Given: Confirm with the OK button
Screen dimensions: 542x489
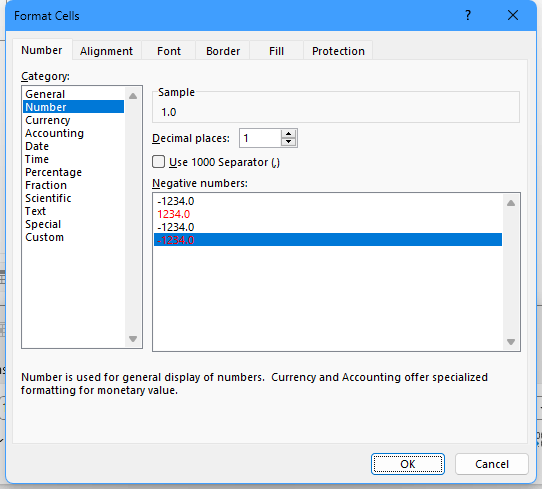Looking at the screenshot, I should [x=408, y=464].
